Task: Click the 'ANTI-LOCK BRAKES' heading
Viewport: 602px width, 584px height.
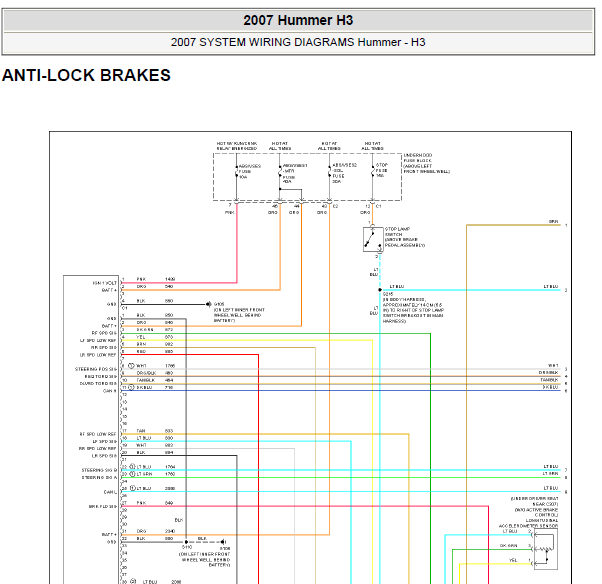Action: (x=86, y=75)
